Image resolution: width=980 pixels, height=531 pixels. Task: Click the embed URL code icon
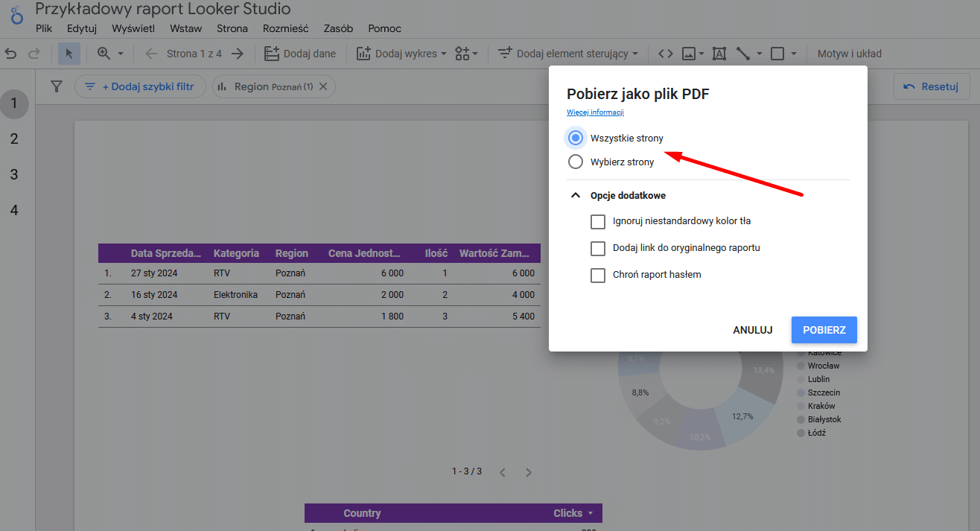pyautogui.click(x=666, y=54)
